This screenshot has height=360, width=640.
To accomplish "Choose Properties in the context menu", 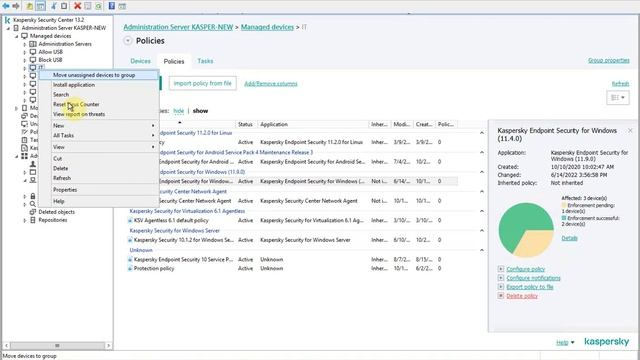I will (x=98, y=190).
